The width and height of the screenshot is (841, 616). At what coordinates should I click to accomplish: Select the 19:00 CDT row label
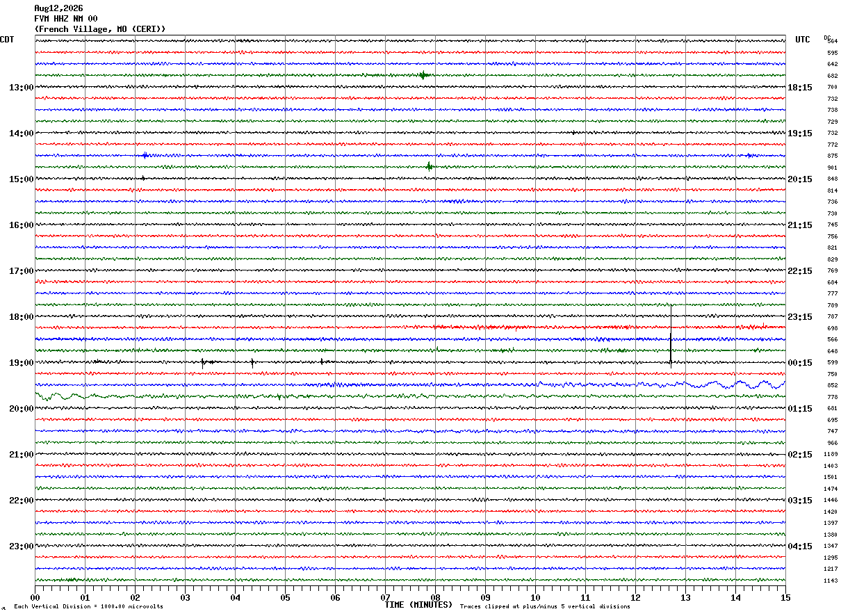click(21, 363)
